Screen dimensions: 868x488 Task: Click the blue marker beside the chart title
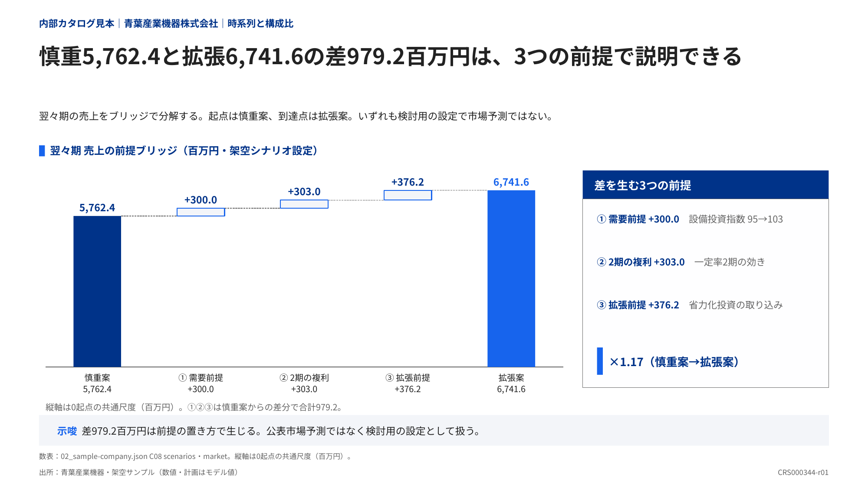pos(42,151)
